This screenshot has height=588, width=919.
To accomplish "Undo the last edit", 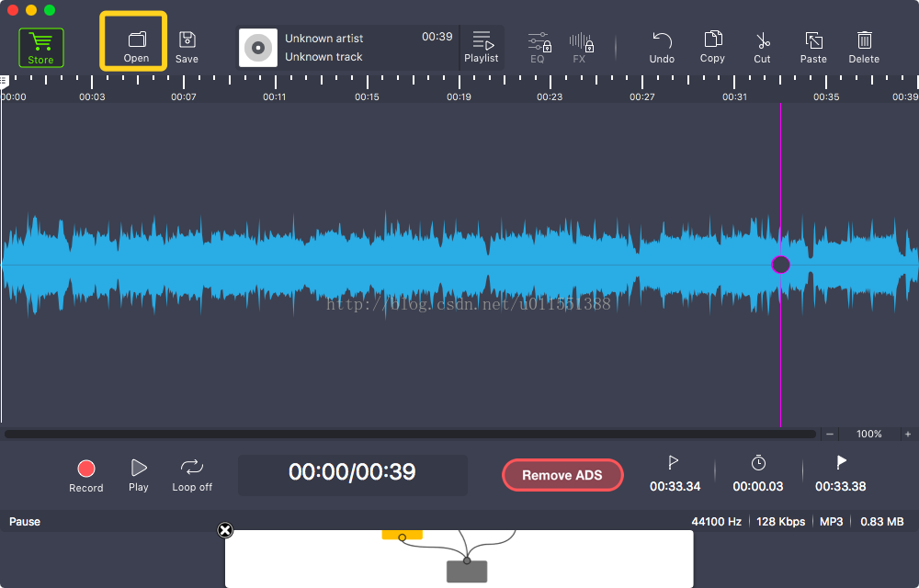I will click(662, 47).
